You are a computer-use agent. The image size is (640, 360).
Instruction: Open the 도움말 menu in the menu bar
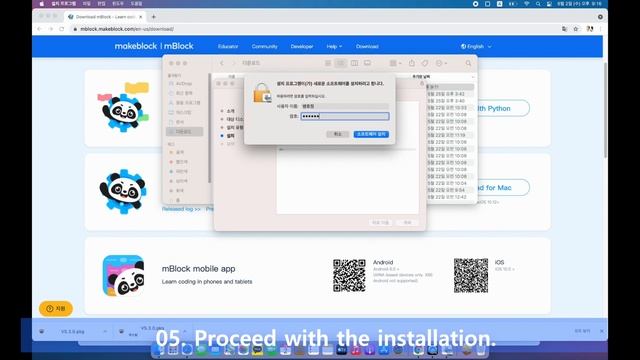tap(136, 4)
